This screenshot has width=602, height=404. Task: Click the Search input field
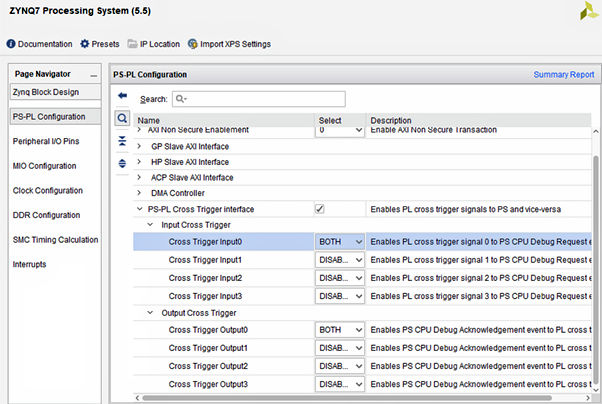(x=257, y=99)
